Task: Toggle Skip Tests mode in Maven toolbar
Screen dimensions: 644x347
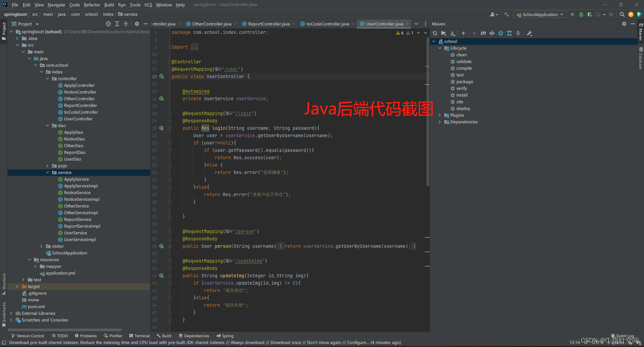Action: pyautogui.click(x=501, y=33)
